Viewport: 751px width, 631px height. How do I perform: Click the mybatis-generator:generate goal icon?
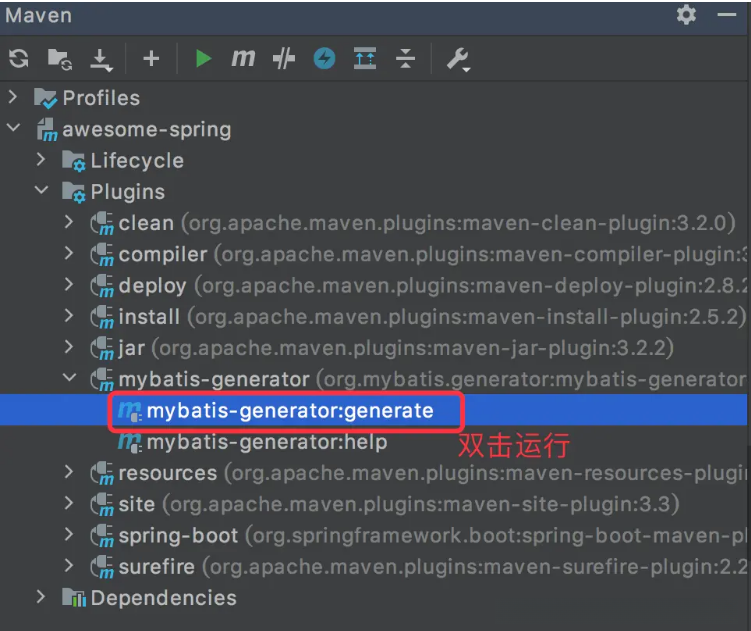130,411
